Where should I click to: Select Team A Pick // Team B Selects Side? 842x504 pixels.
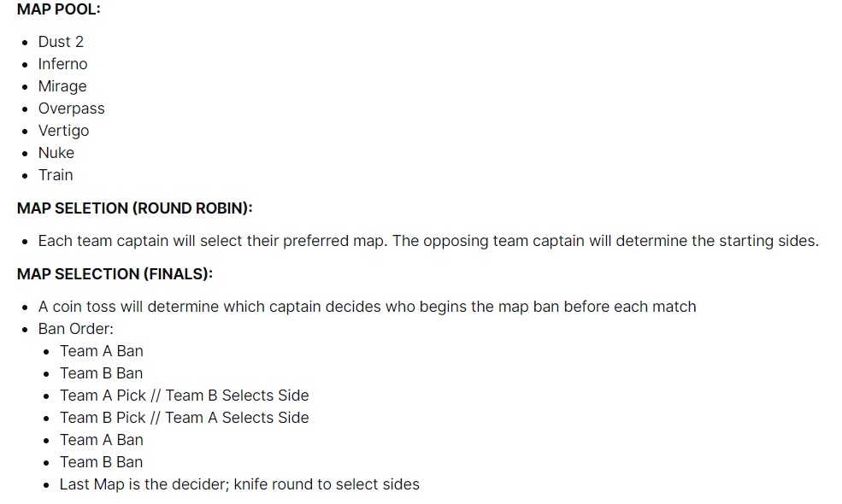pyautogui.click(x=184, y=396)
